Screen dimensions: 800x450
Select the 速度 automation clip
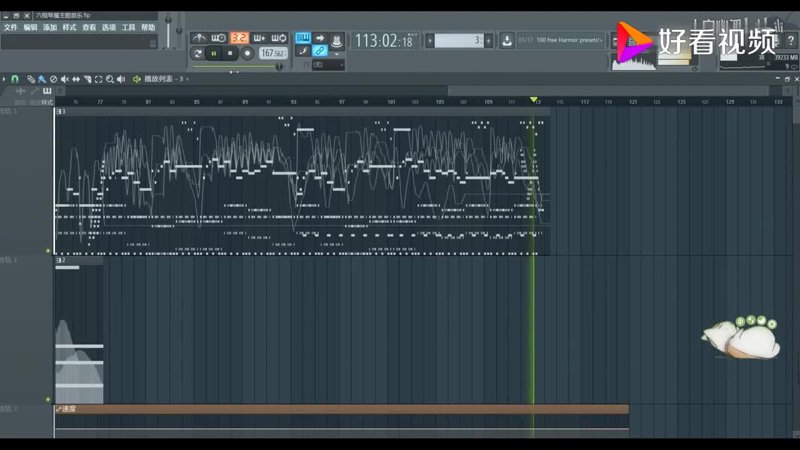(x=341, y=409)
